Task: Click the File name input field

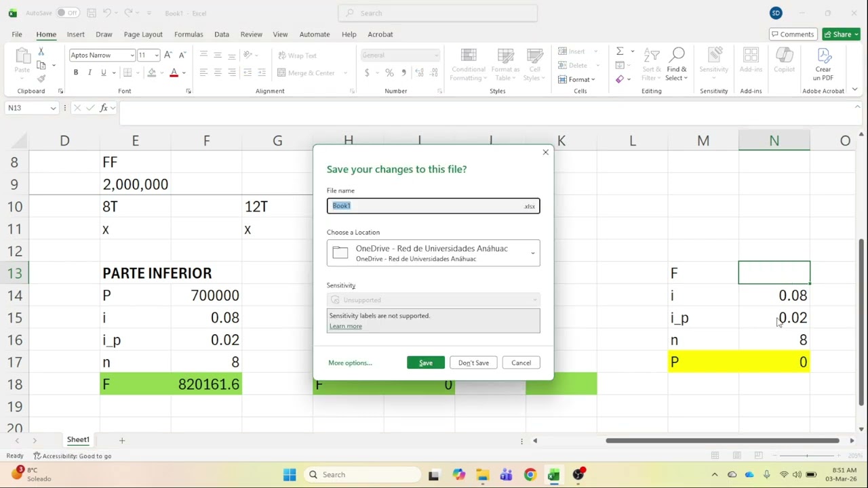Action: click(x=433, y=206)
